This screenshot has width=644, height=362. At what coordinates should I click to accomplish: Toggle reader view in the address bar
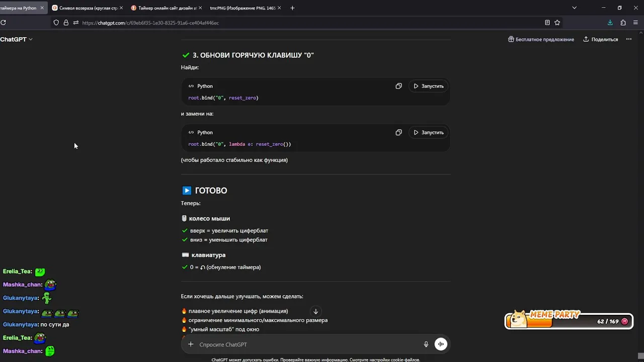pyautogui.click(x=547, y=23)
